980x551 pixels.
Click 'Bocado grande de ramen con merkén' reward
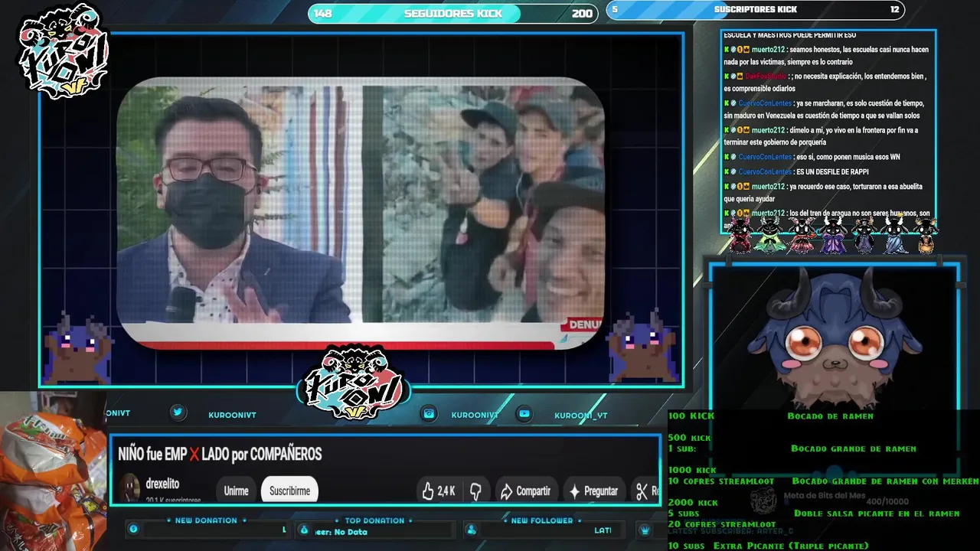coord(885,481)
